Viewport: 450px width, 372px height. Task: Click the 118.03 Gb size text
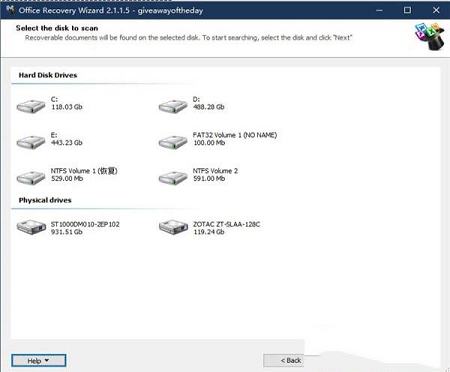(x=67, y=107)
